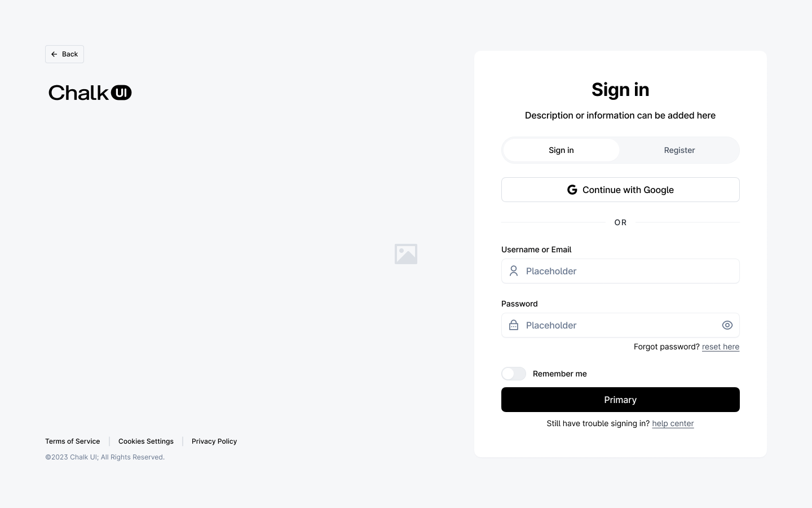Click the image placeholder icon
The image size is (812, 508).
(406, 254)
